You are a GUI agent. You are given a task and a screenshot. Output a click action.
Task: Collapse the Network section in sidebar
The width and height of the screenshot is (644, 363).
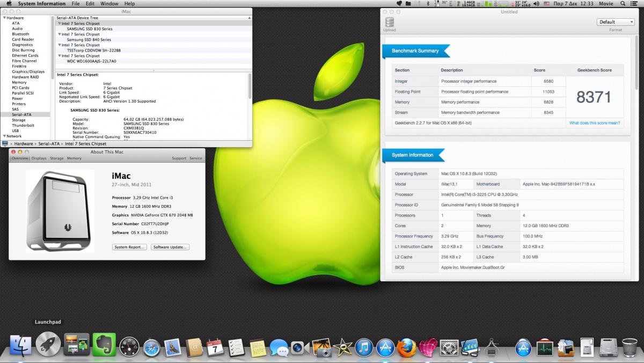(4, 136)
